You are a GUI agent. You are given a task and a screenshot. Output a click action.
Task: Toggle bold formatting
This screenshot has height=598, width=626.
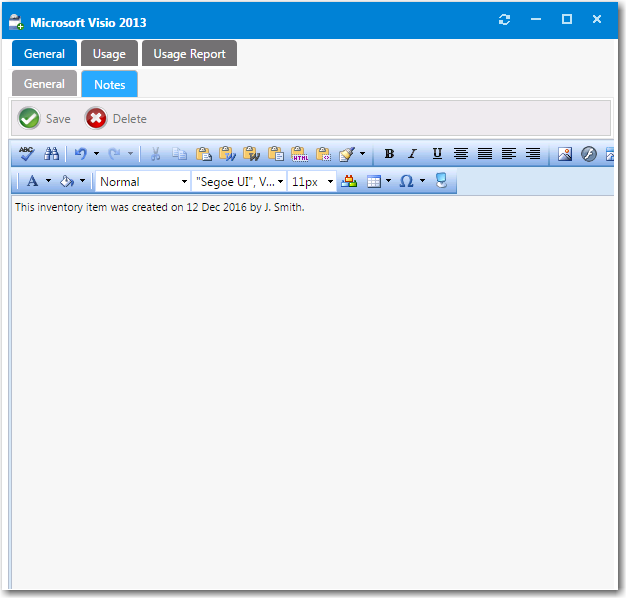point(389,154)
